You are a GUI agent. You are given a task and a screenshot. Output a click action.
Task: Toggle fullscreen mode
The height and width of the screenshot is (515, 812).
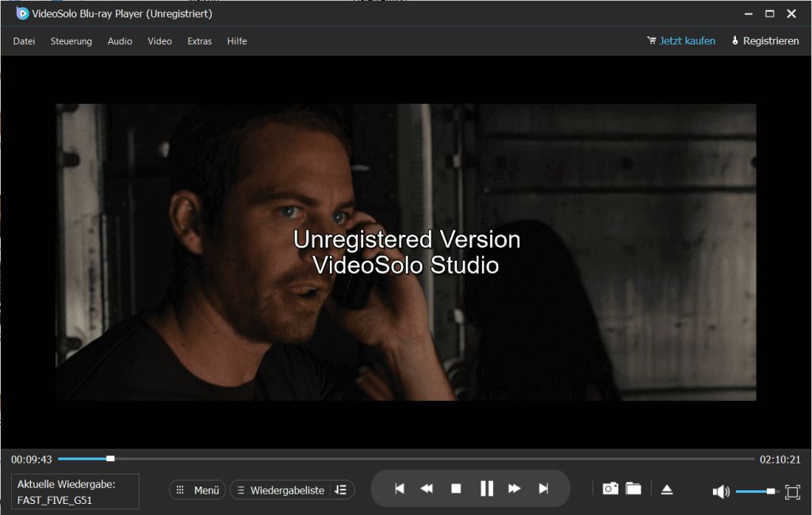click(792, 492)
